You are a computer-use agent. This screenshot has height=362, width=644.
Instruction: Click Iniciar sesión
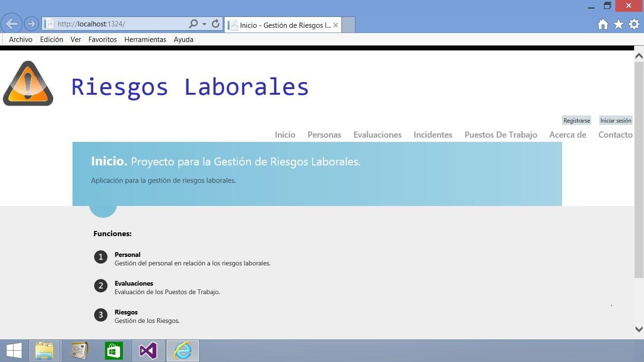pyautogui.click(x=616, y=120)
